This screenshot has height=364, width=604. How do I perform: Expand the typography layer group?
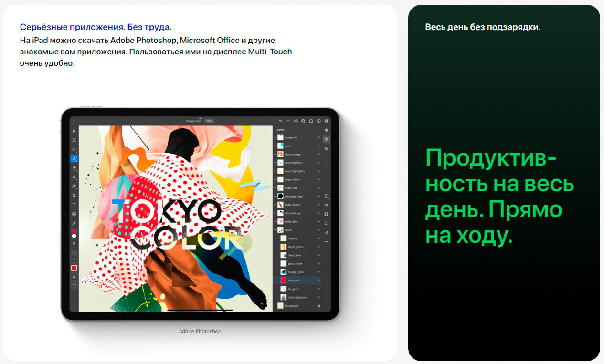275,137
